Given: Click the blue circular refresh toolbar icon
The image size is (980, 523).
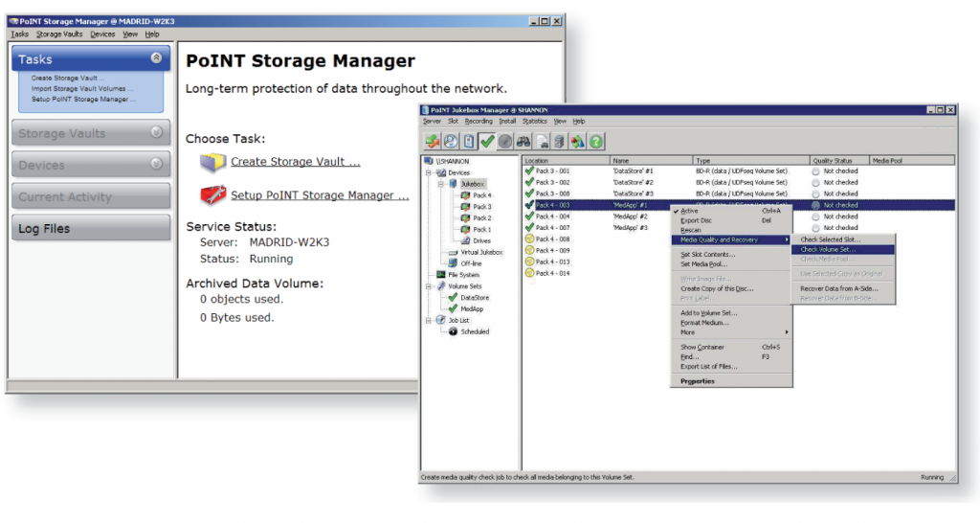Looking at the screenshot, I should (451, 142).
